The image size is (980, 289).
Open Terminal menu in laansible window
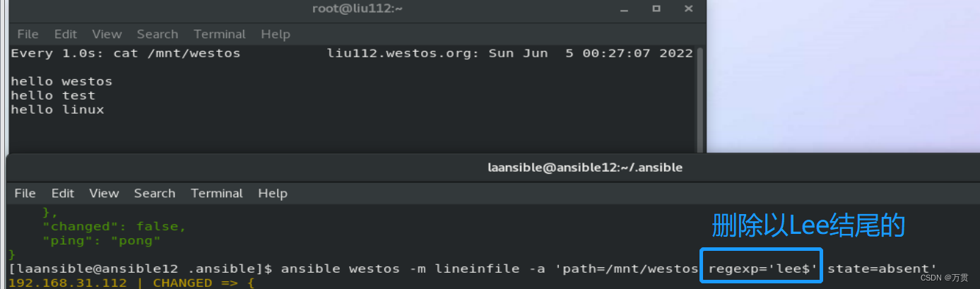217,193
